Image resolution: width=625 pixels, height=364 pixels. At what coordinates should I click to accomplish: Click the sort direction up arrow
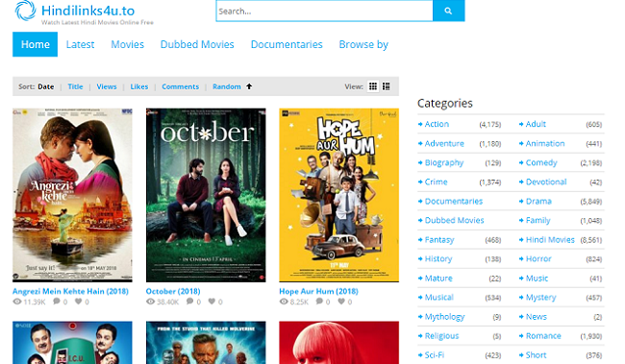[x=249, y=86]
